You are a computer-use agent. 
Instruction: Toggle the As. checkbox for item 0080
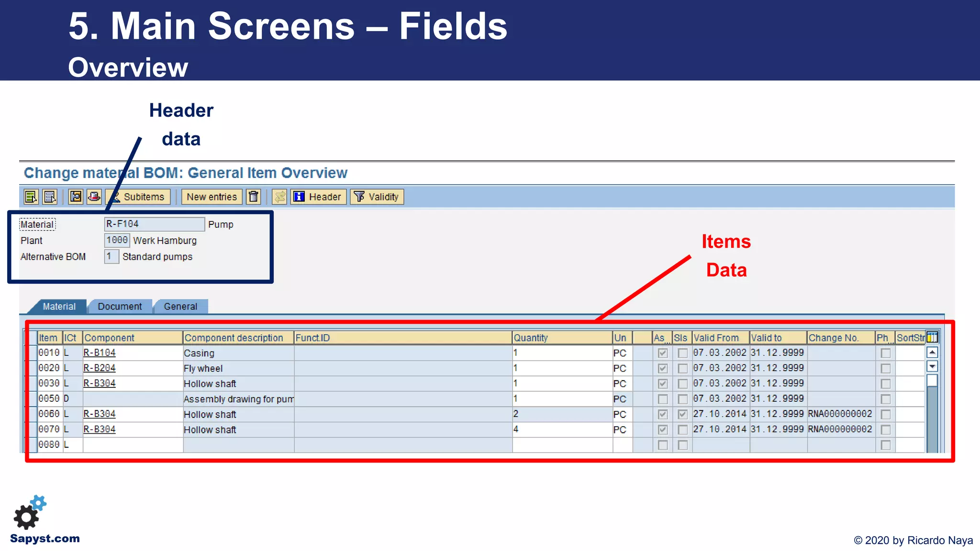pyautogui.click(x=662, y=445)
